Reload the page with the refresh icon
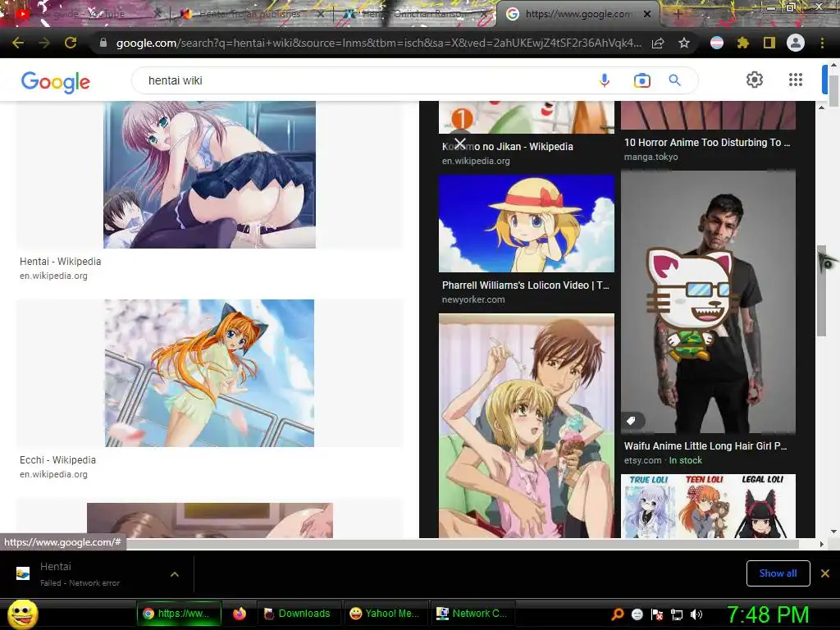 (x=71, y=43)
